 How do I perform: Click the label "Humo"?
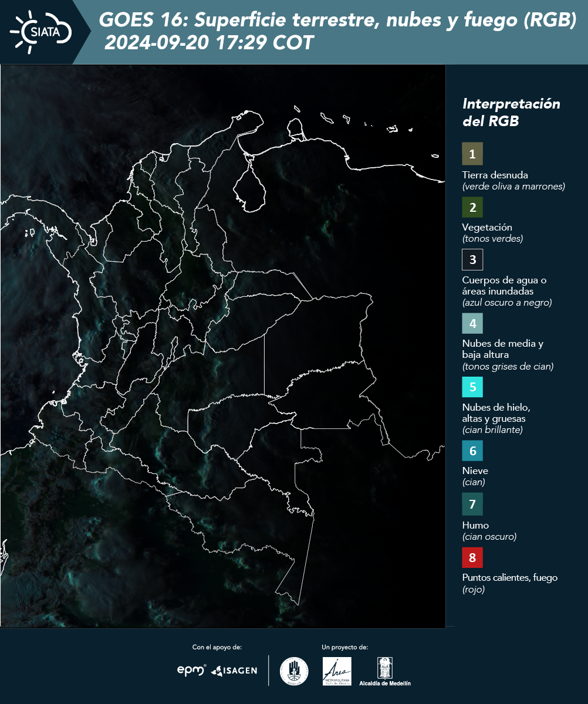click(475, 525)
